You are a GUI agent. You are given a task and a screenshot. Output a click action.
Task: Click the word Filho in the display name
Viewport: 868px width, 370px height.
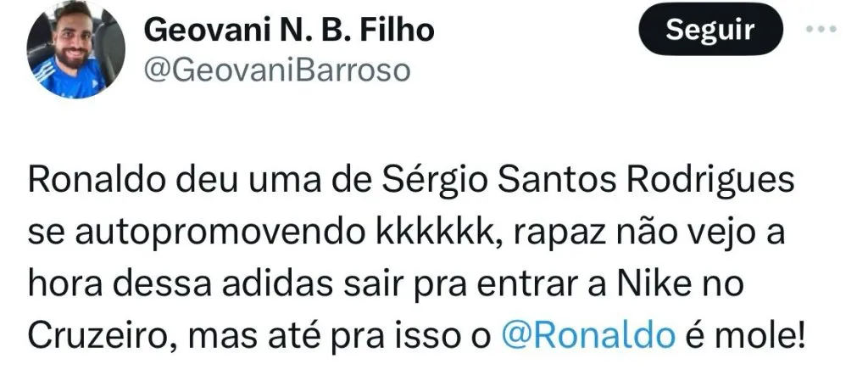click(x=400, y=31)
